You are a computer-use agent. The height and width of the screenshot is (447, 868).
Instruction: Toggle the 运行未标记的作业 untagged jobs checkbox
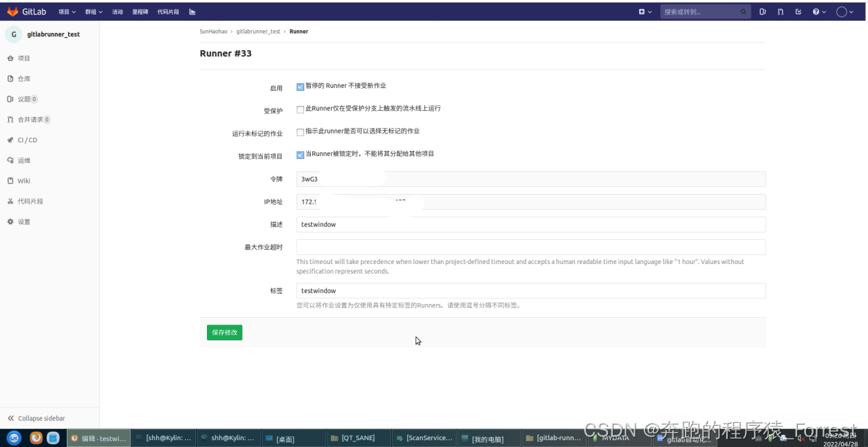click(301, 132)
